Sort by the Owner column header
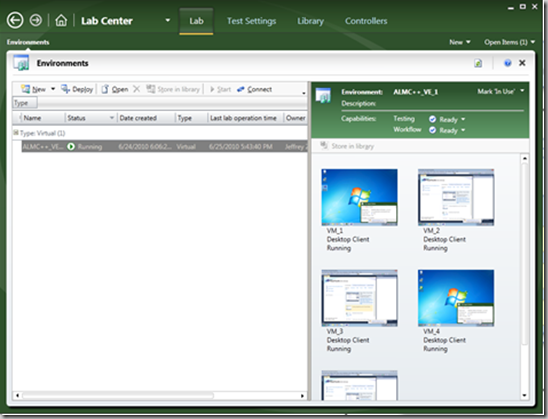 [295, 118]
